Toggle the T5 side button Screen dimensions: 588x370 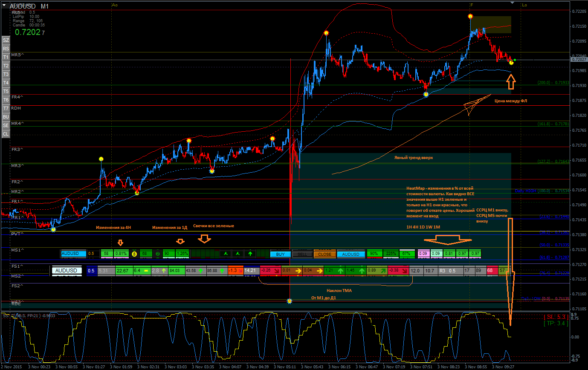(x=6, y=91)
